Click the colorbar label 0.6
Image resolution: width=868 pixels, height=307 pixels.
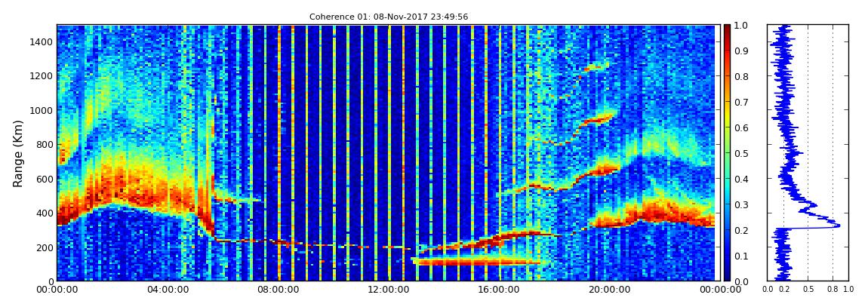743,127
